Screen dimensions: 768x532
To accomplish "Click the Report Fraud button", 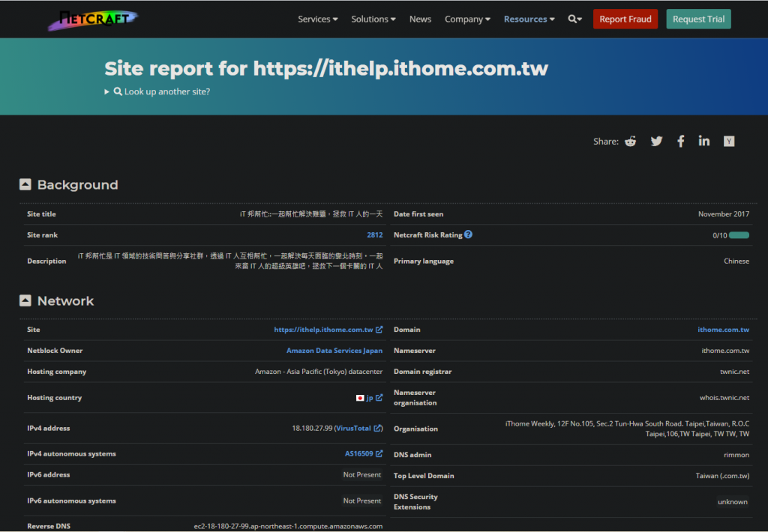I will coord(625,19).
